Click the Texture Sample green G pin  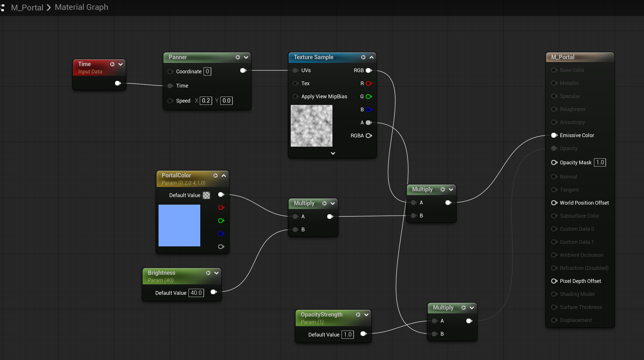pyautogui.click(x=369, y=97)
